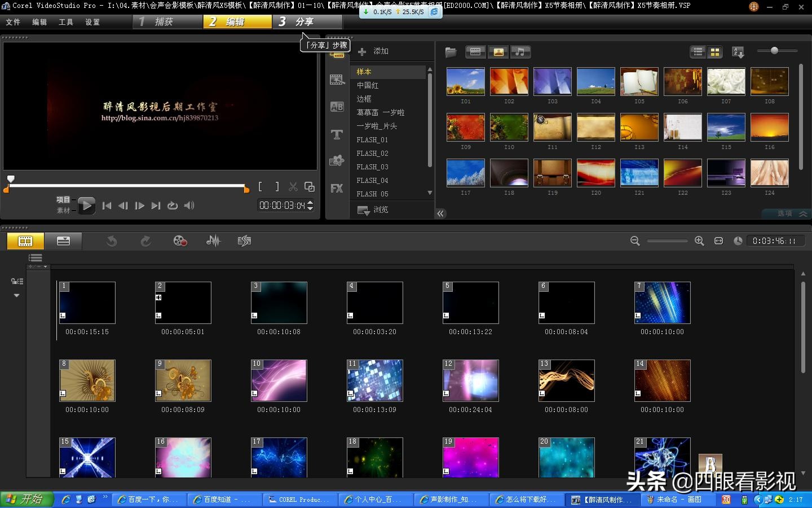The width and height of the screenshot is (812, 508).
Task: Open the Transition library icon
Action: pyautogui.click(x=337, y=107)
